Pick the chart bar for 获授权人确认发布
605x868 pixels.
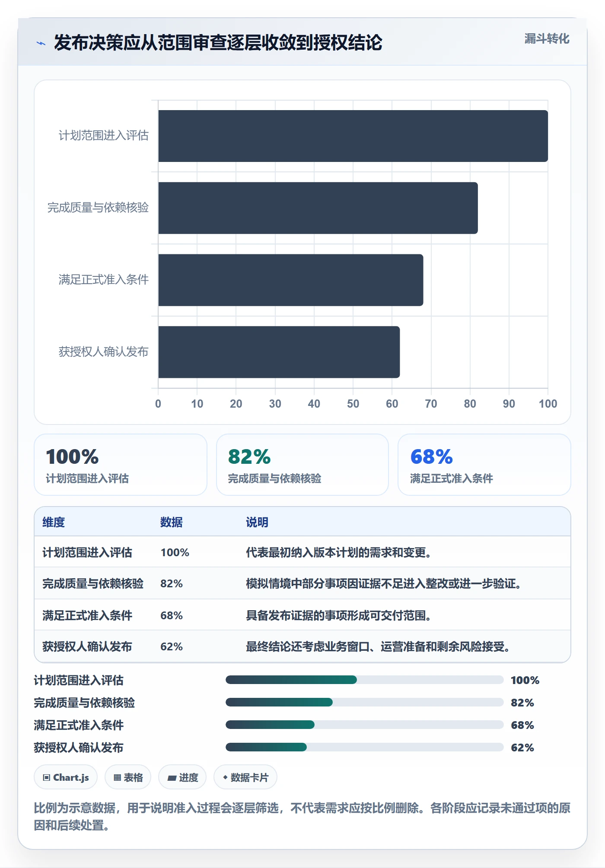(x=279, y=352)
